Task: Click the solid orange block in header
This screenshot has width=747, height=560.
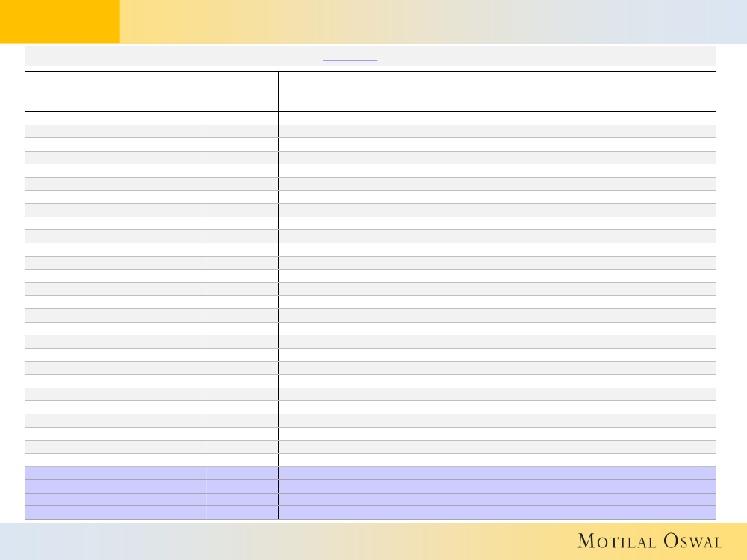Action: [59, 22]
